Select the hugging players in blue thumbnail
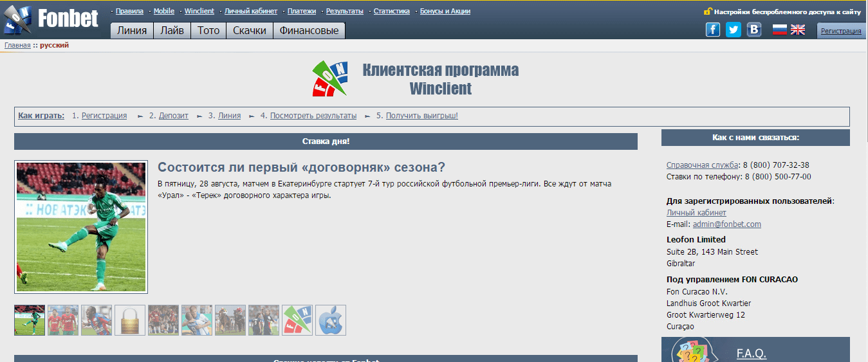This screenshot has height=362, width=868. click(x=197, y=320)
